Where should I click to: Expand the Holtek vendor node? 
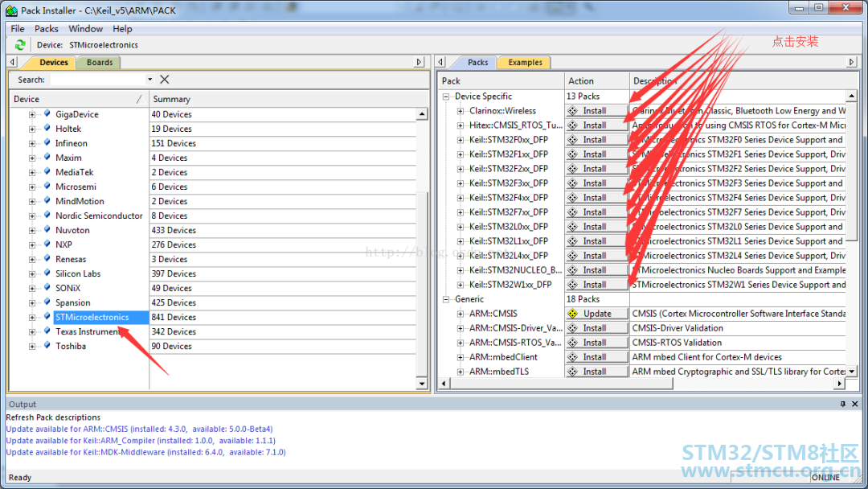[32, 129]
